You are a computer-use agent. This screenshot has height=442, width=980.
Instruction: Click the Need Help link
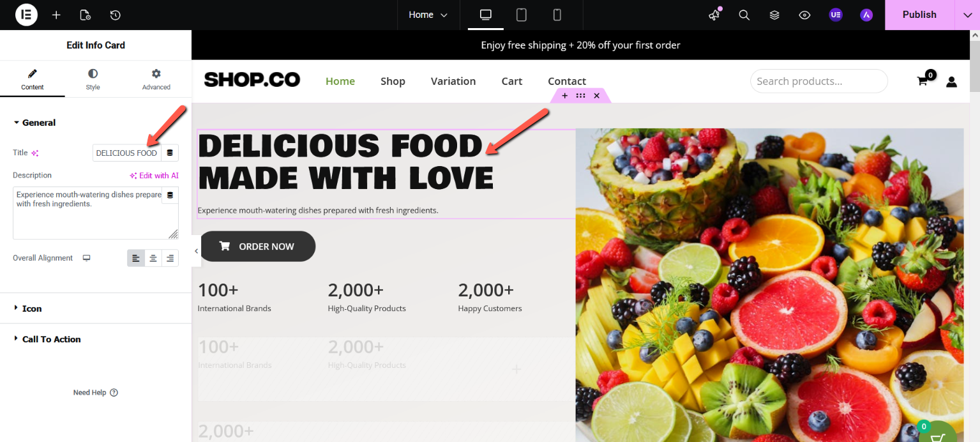click(x=96, y=393)
